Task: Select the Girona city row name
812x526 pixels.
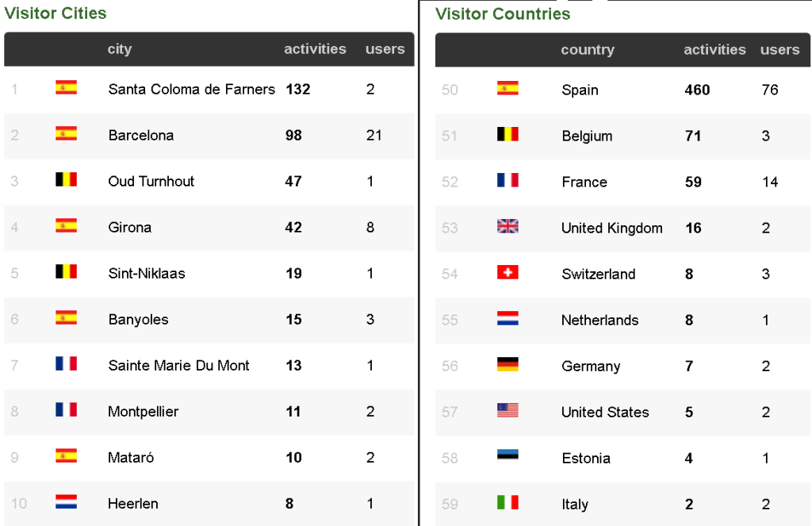Action: 130,227
